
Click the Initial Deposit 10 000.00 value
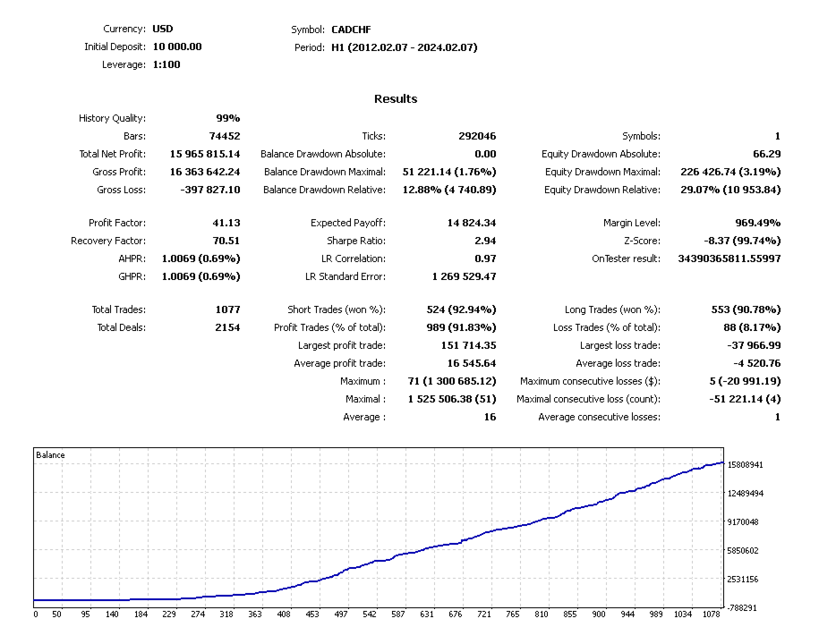[x=177, y=47]
